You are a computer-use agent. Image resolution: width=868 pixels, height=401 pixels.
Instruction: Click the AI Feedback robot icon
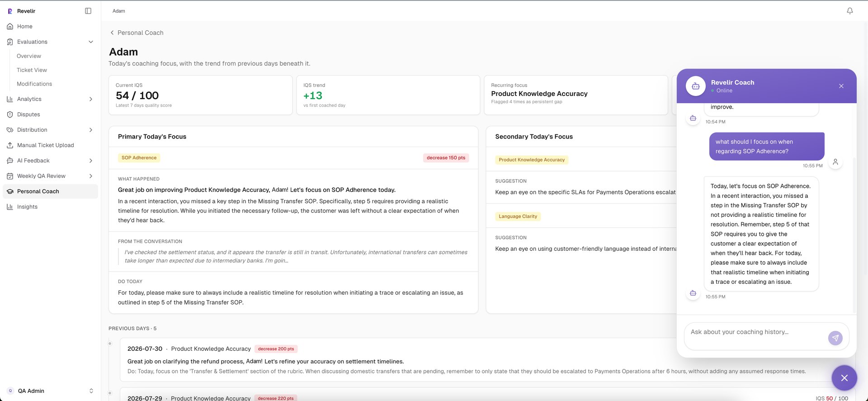tap(10, 161)
